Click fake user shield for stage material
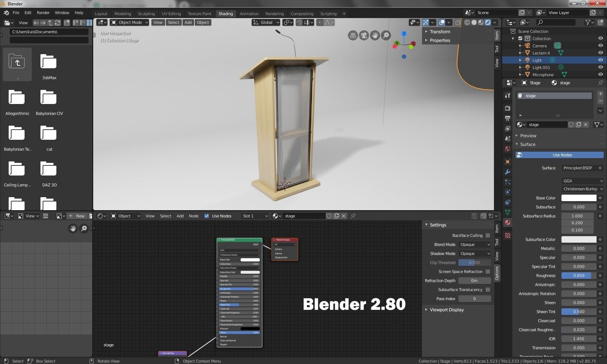 [571, 125]
